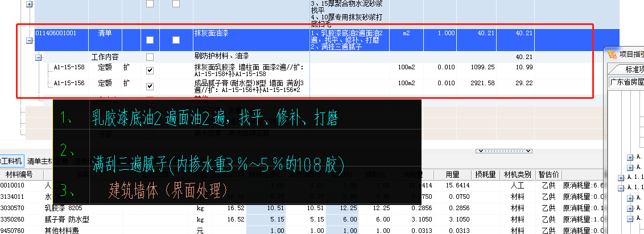
Task: Click 人工 in the 材机类别 column
Action: tap(518, 185)
